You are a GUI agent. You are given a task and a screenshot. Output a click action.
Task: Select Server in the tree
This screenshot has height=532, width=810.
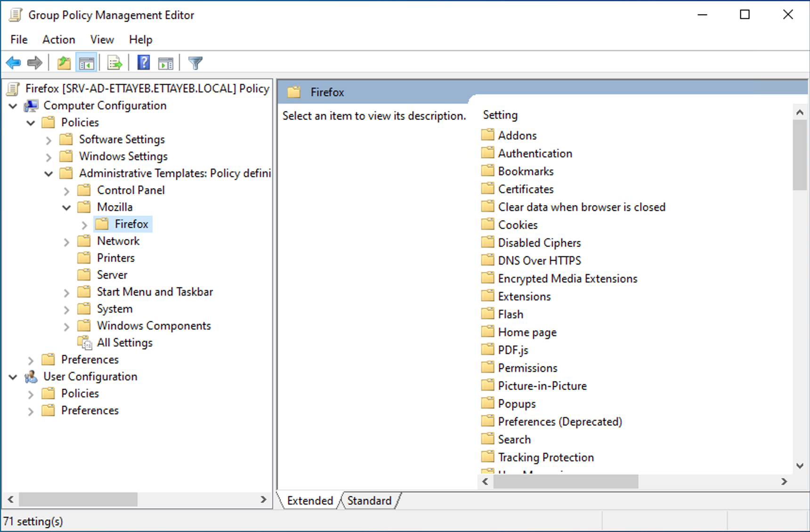[112, 275]
